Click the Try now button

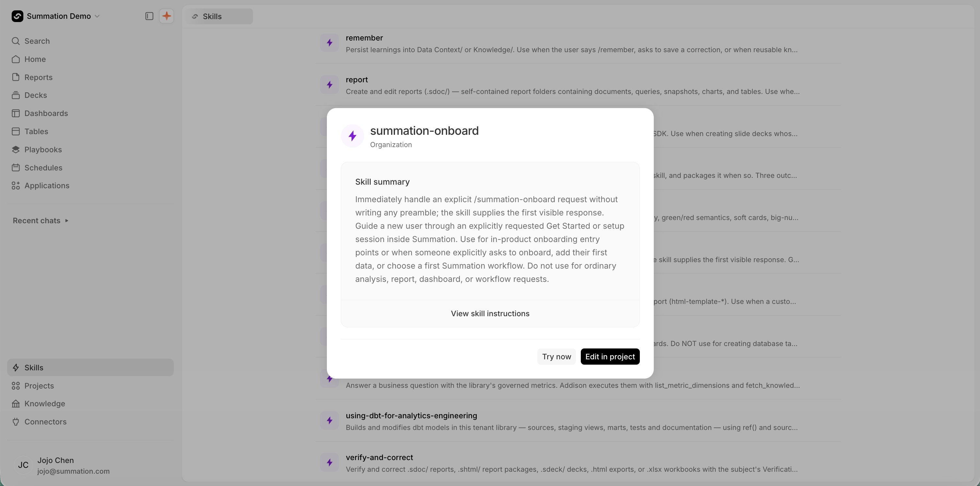556,356
